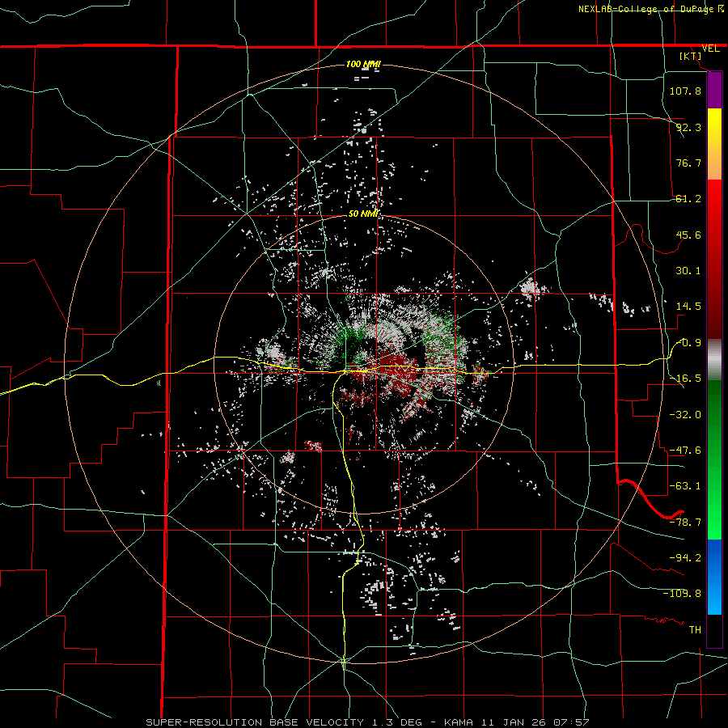This screenshot has height=728, width=728.
Task: Click the -94.2 legend value
Action: (x=685, y=558)
